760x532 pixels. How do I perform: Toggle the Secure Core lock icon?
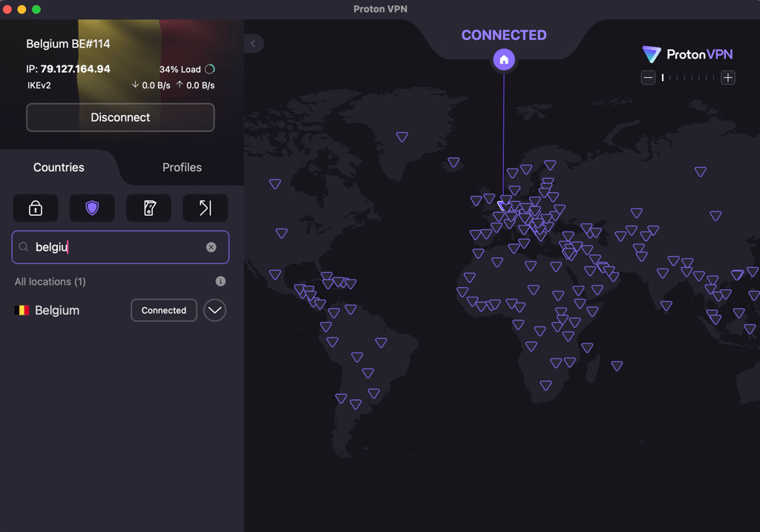tap(36, 208)
